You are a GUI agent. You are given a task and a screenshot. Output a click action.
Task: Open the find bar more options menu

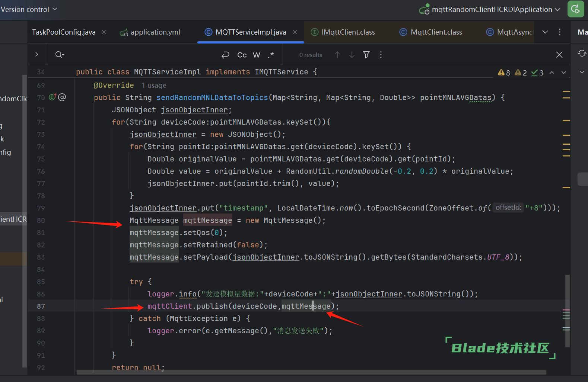click(381, 55)
